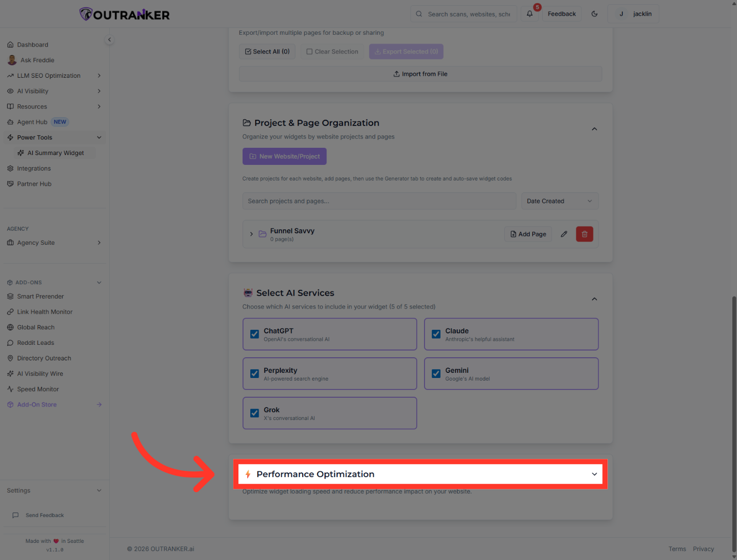Image resolution: width=737 pixels, height=560 pixels.
Task: Click the search scans input field
Action: tap(463, 13)
